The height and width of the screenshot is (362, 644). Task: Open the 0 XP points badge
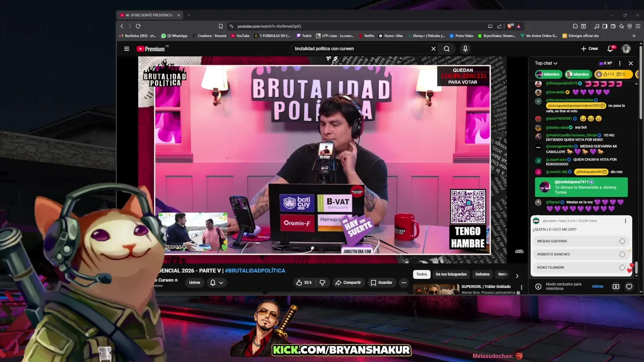[605, 63]
